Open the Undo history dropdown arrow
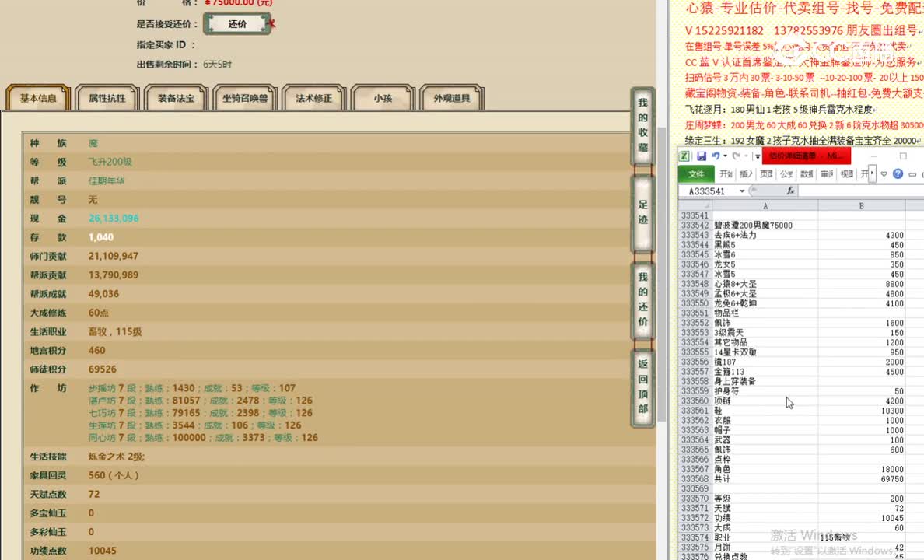924x560 pixels. (x=724, y=156)
